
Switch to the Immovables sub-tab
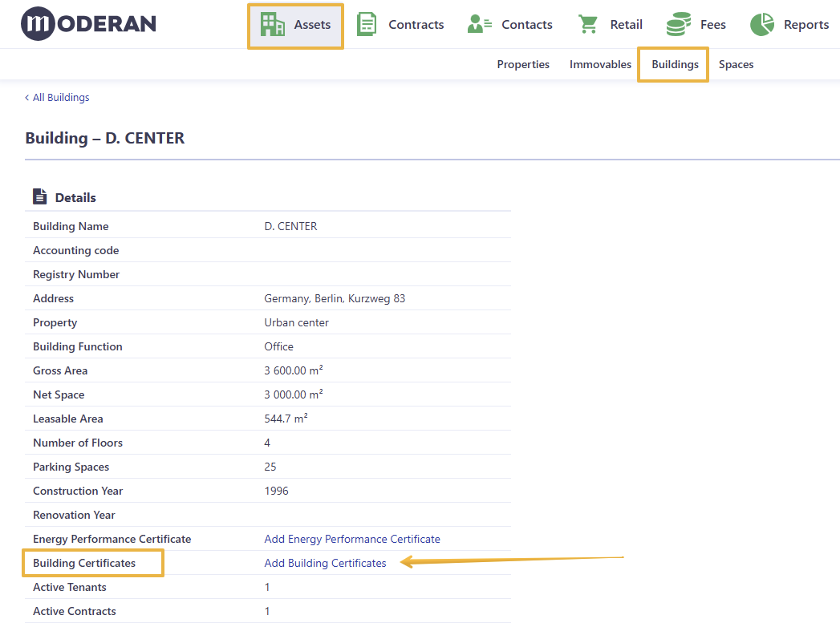click(600, 64)
